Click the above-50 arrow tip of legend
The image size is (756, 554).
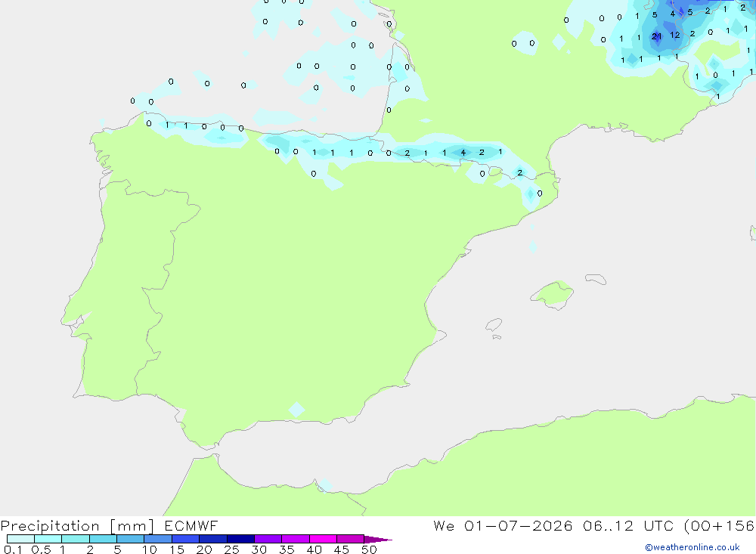[377, 539]
